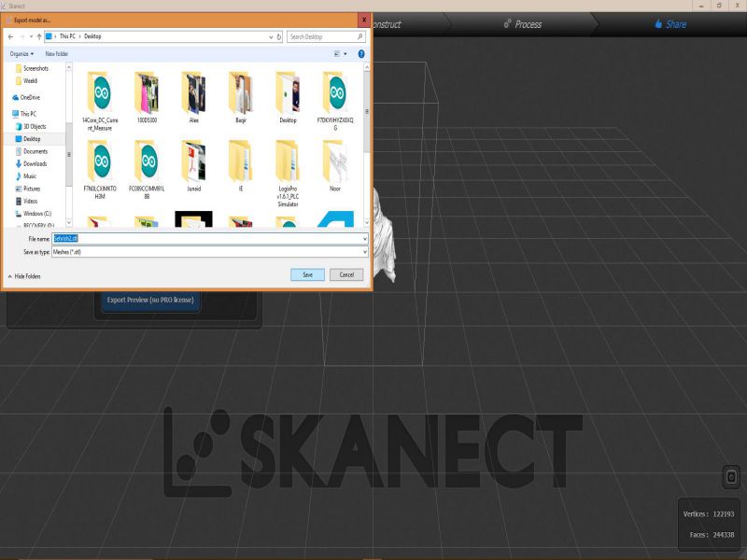
Task: Select the F7DKYIHYZ4IXQG folder
Action: coord(335,101)
